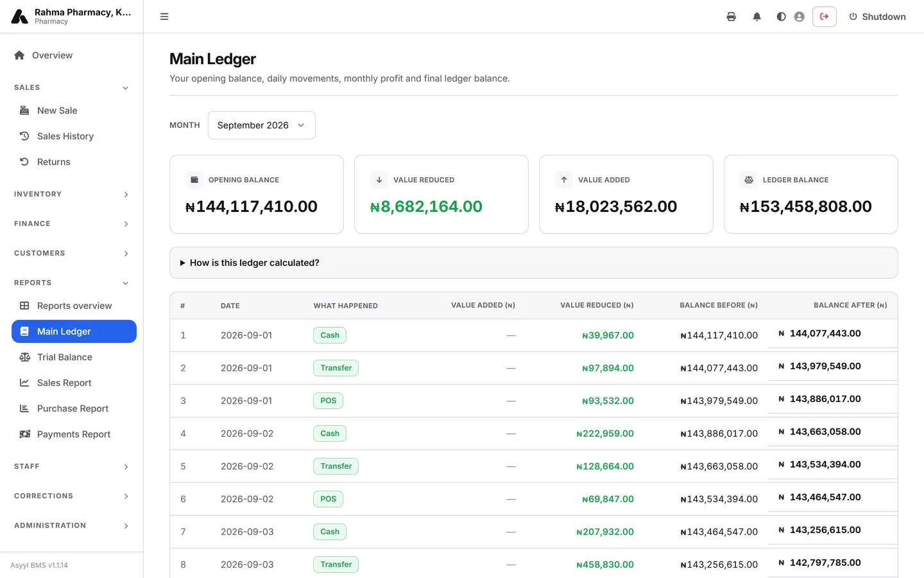
Task: Open Payments Report
Action: [x=74, y=434]
